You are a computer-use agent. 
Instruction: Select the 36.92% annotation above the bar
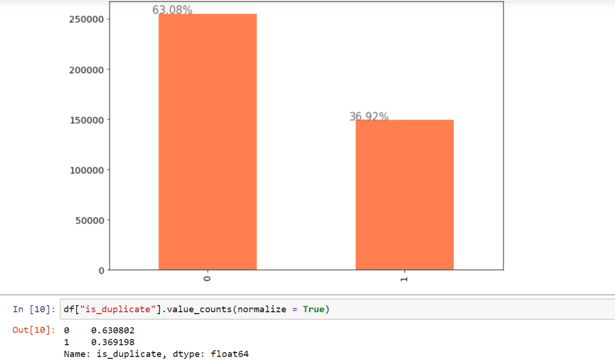coord(369,117)
